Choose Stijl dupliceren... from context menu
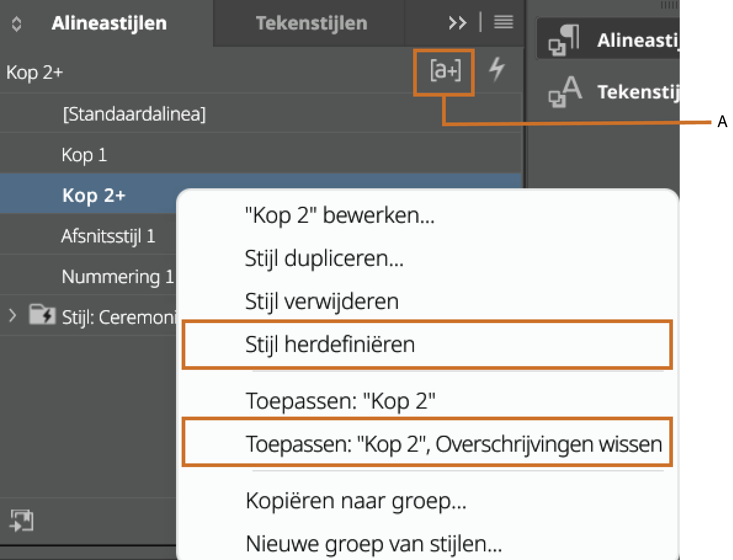 point(324,258)
